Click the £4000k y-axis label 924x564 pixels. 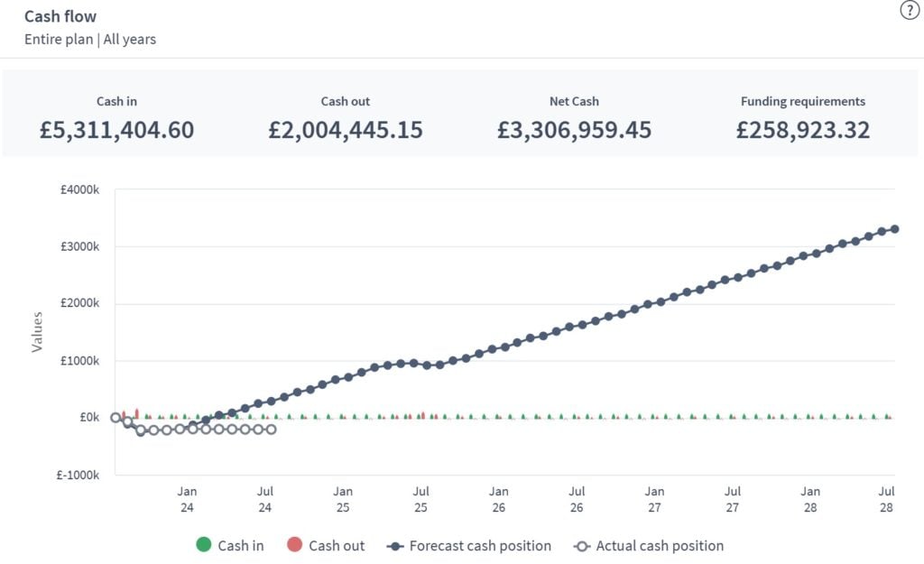coord(80,190)
